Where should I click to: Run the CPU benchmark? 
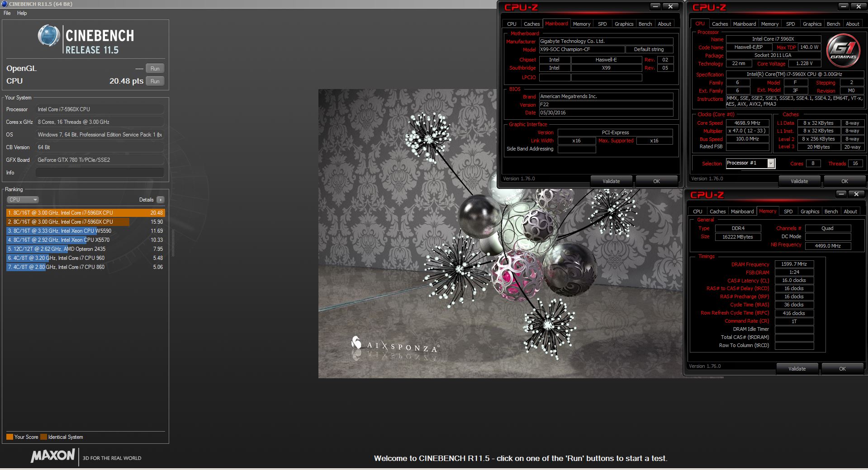[155, 81]
